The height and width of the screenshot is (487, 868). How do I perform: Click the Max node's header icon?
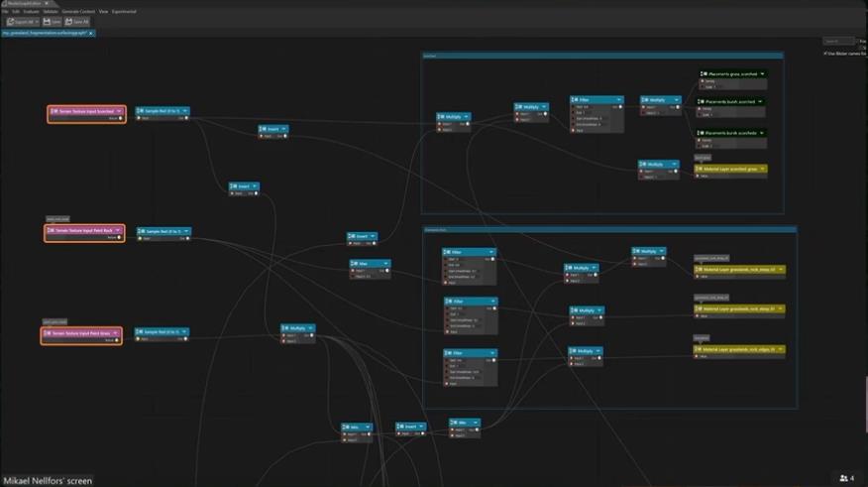tap(355, 264)
